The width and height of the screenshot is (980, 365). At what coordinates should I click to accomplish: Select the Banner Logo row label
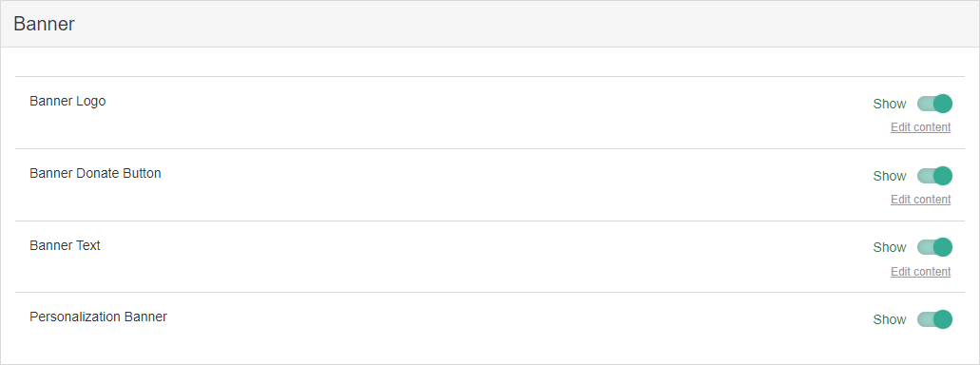coord(67,102)
